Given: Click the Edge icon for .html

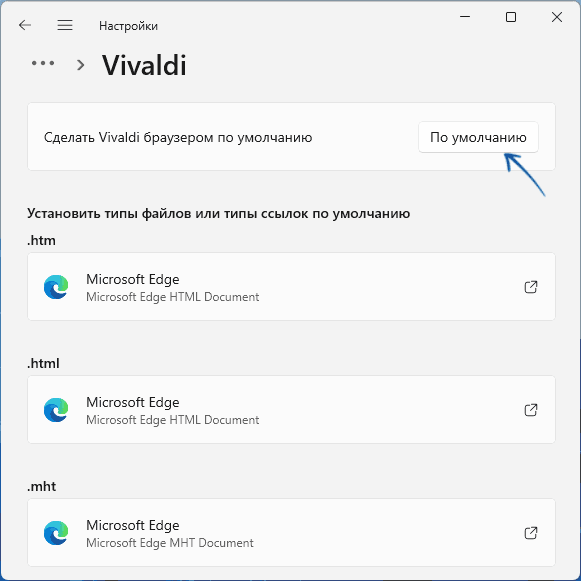Looking at the screenshot, I should 56,410.
